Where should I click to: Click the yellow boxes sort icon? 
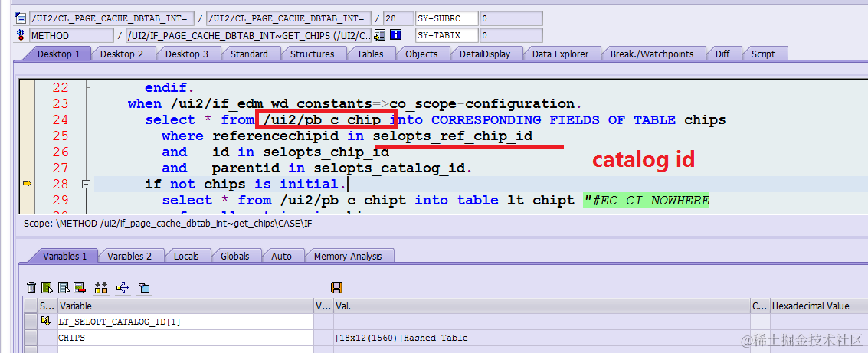pyautogui.click(x=101, y=287)
